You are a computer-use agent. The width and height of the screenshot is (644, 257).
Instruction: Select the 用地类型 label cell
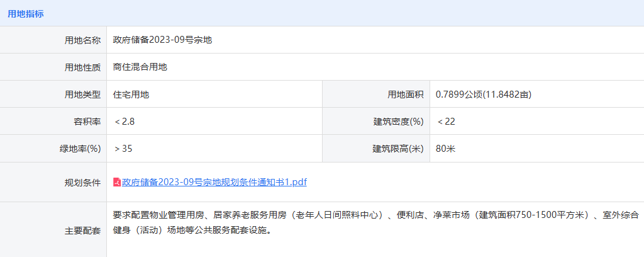[x=82, y=94]
